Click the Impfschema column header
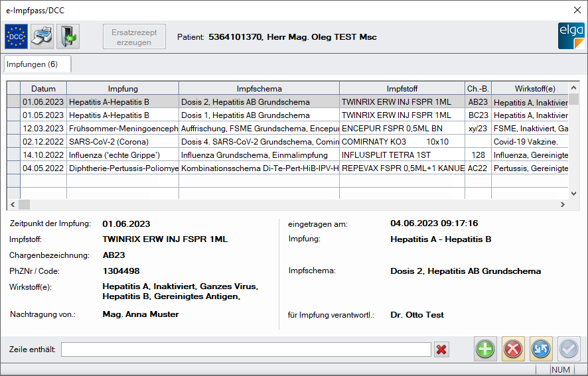This screenshot has width=588, height=376. (x=259, y=88)
